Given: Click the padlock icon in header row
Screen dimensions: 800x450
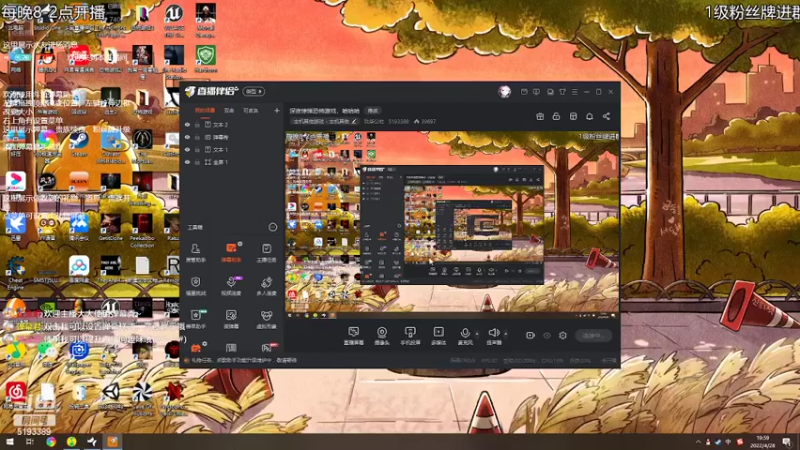Looking at the screenshot, I should tap(556, 116).
